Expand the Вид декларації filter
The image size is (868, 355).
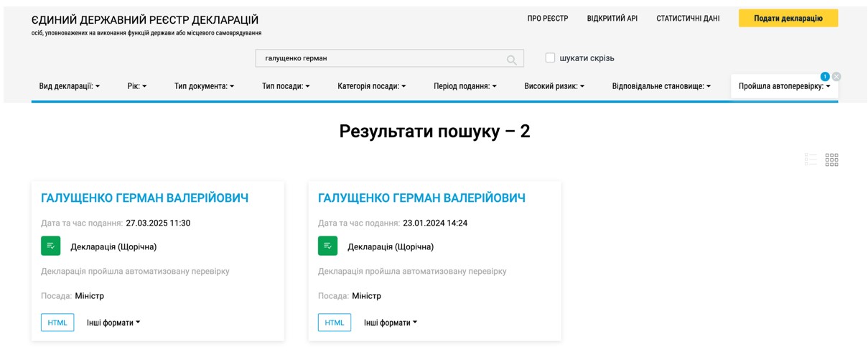69,86
